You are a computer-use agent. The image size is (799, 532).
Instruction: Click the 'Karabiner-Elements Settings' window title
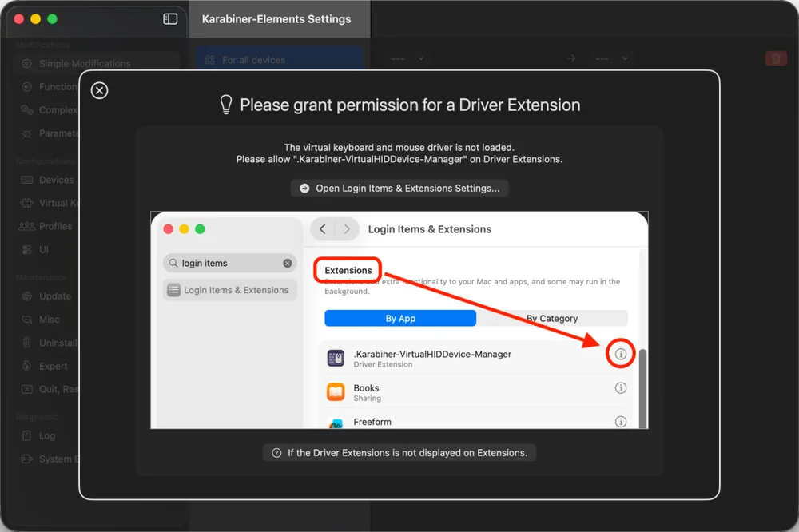pos(276,19)
